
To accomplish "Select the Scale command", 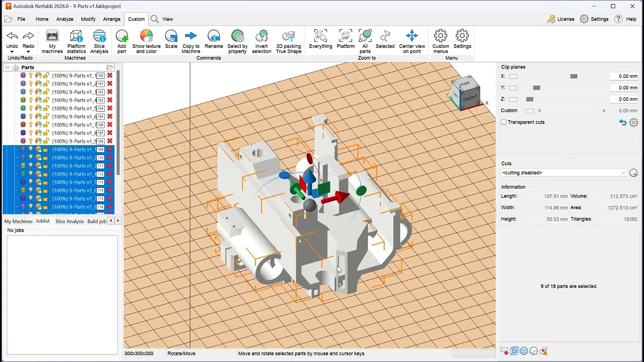I will [x=171, y=39].
